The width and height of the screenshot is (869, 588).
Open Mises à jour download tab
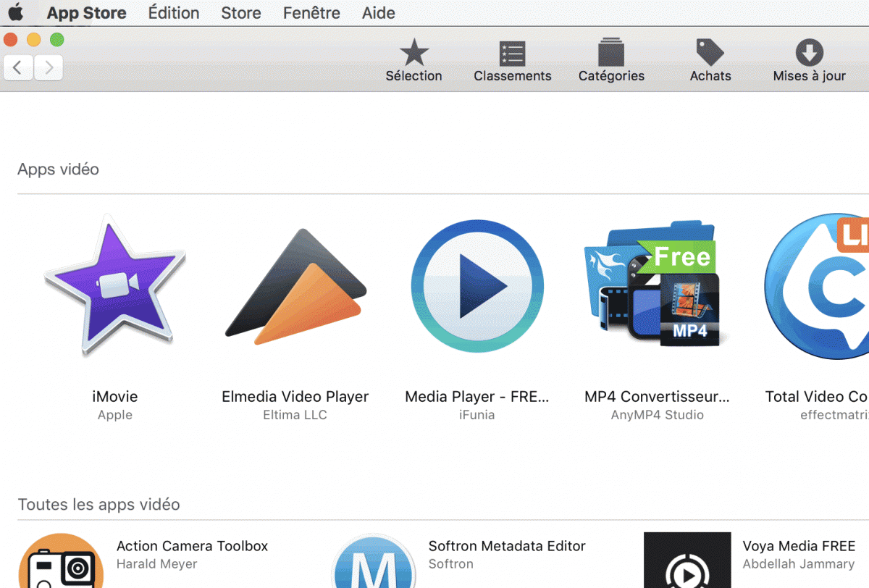pyautogui.click(x=810, y=61)
